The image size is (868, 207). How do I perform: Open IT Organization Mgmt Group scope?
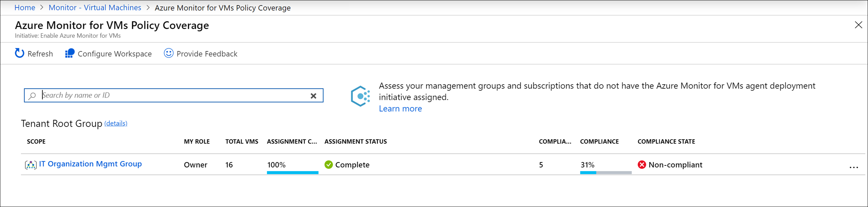[x=90, y=164]
